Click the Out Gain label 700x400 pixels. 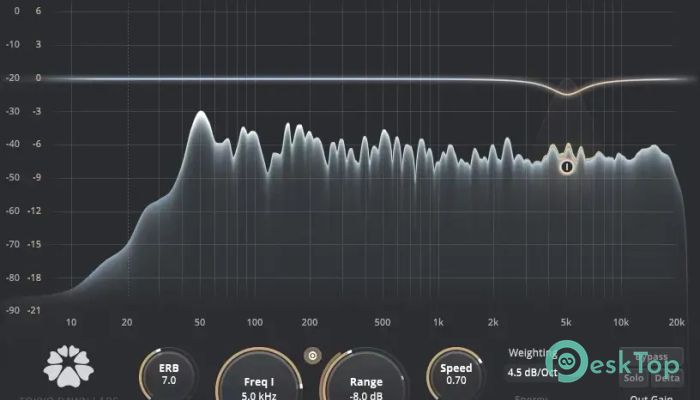[653, 396]
